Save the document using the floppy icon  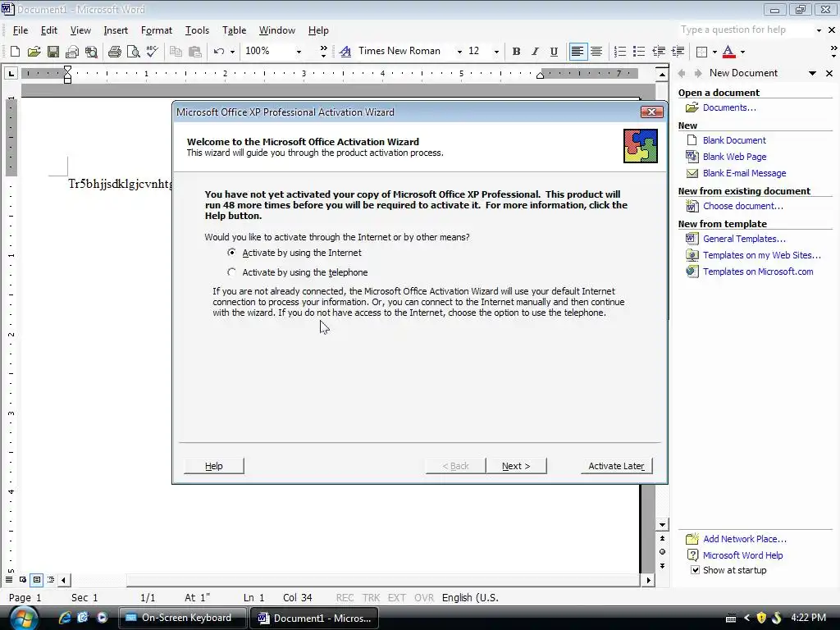pos(53,52)
